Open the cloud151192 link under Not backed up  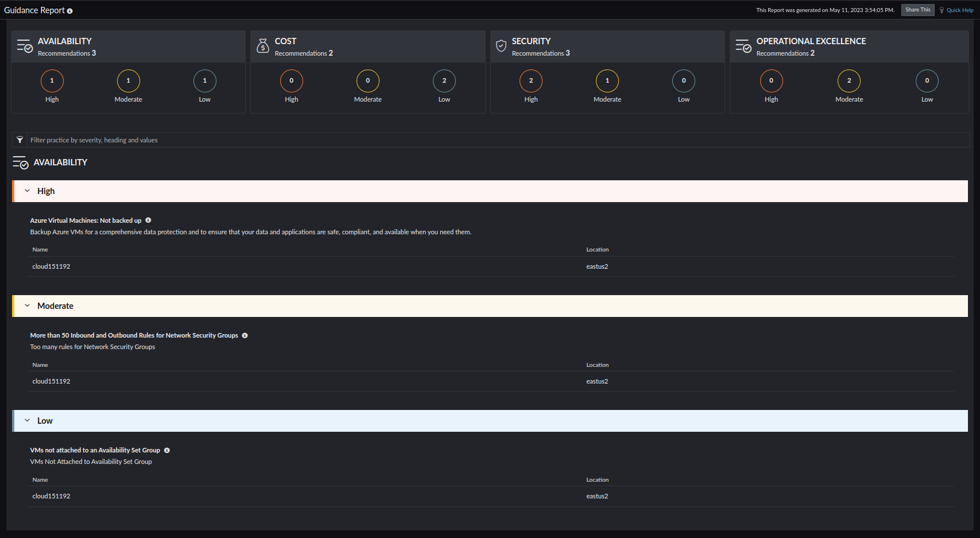click(x=51, y=266)
